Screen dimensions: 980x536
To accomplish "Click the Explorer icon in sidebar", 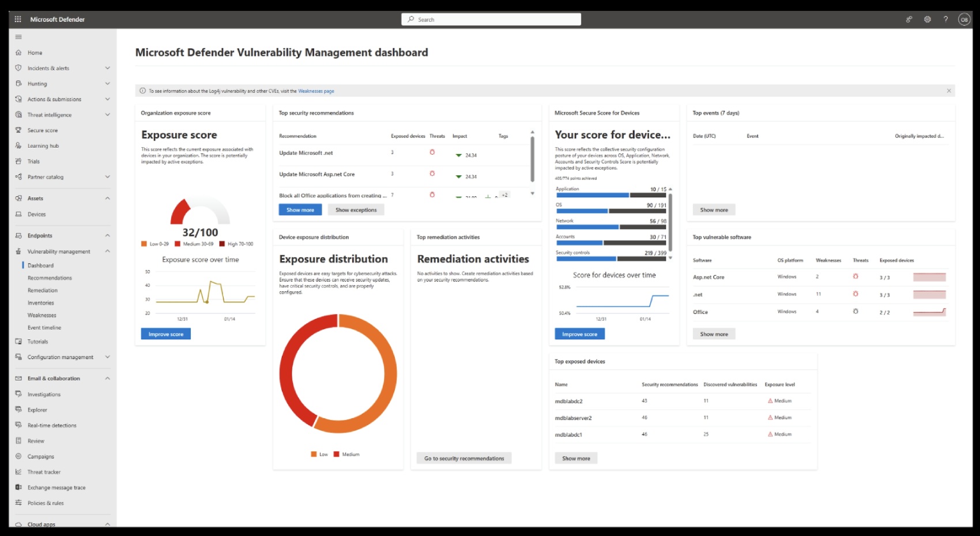I will point(18,410).
